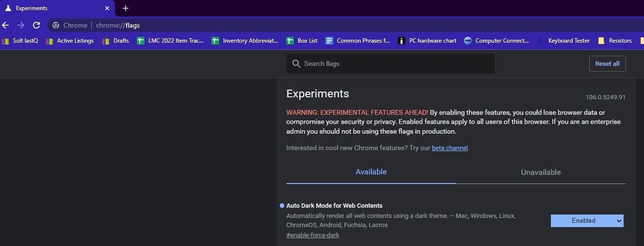Click the chrome://flags address bar
The width and height of the screenshot is (644, 246).
tap(291, 25)
